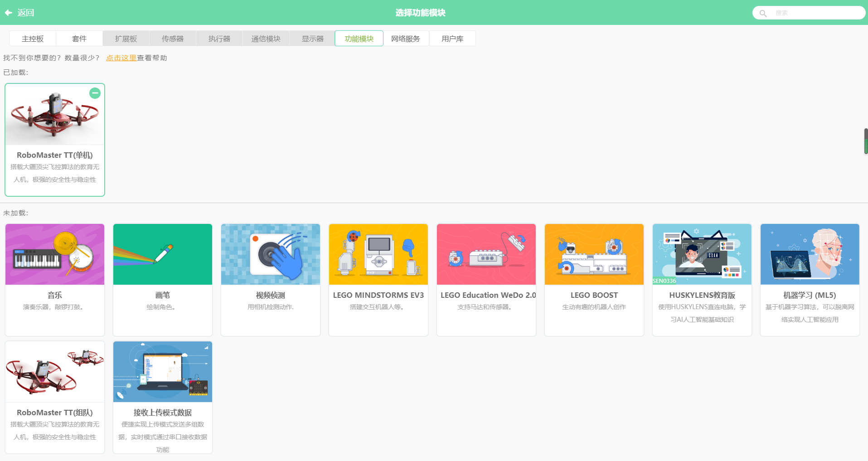Open the RoboMaster TT(单机) drone image
This screenshot has width=868, height=461.
55,115
